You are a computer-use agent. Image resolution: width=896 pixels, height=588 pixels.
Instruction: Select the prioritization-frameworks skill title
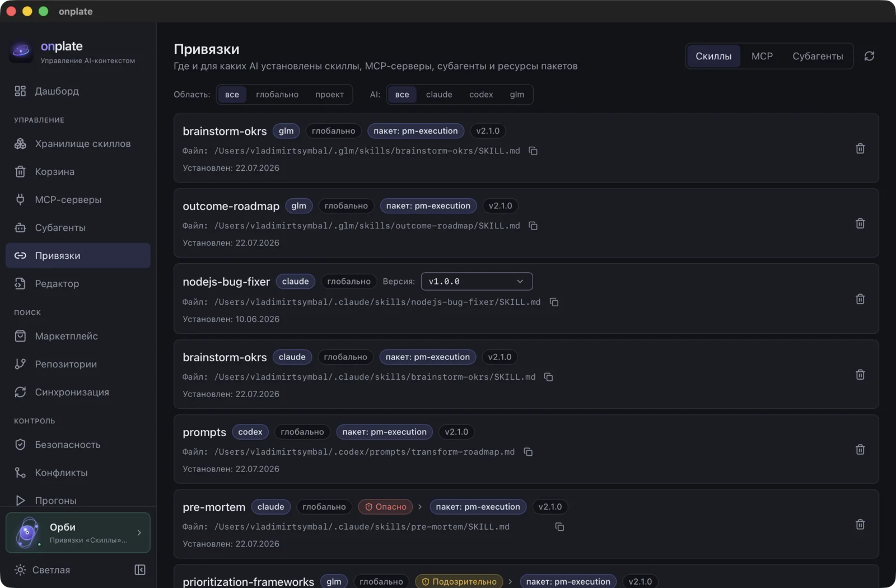point(248,582)
